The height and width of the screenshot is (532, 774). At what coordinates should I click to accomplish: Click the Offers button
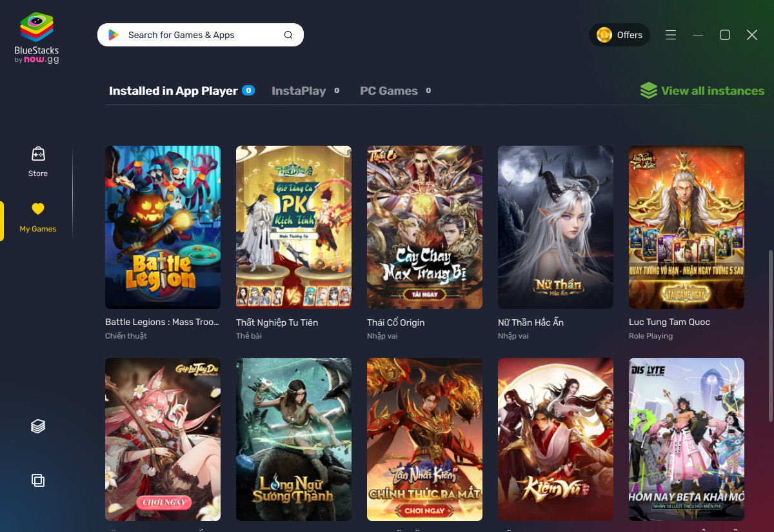pos(620,34)
